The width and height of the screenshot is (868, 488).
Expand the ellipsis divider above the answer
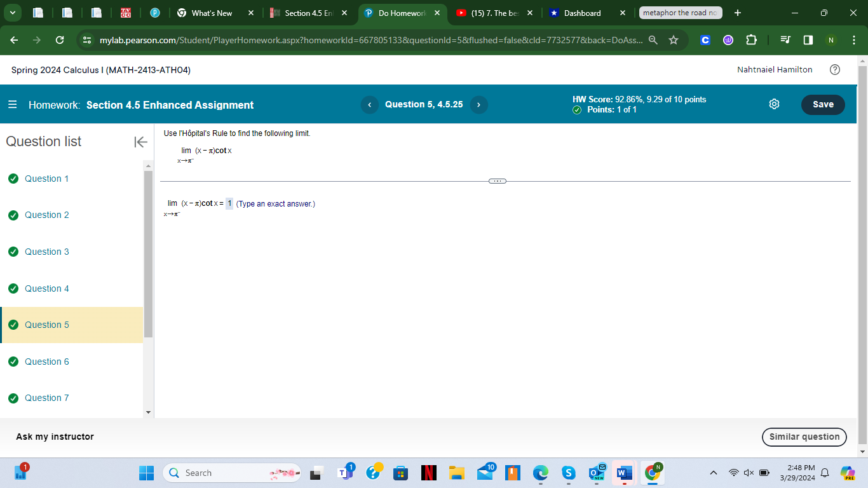point(498,181)
